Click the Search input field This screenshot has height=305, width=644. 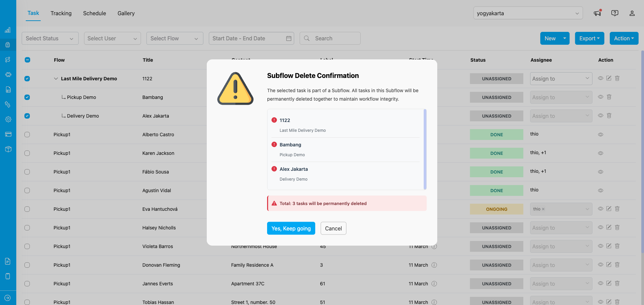pyautogui.click(x=330, y=38)
